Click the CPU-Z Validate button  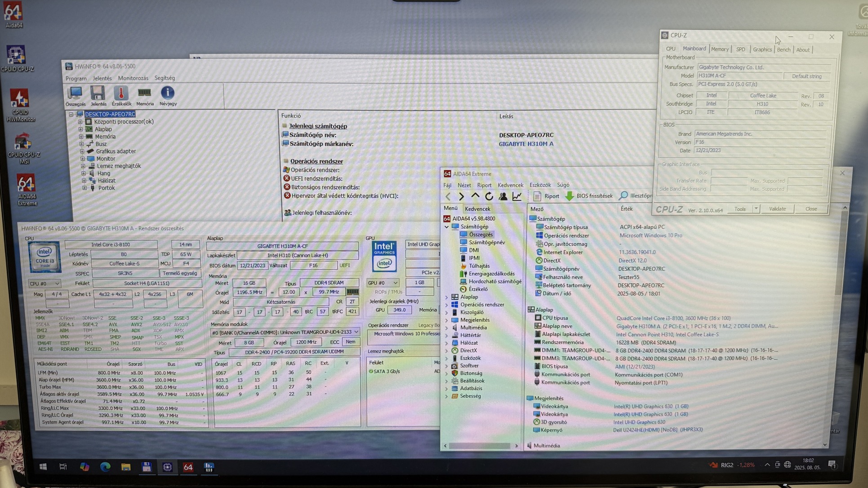tap(777, 209)
